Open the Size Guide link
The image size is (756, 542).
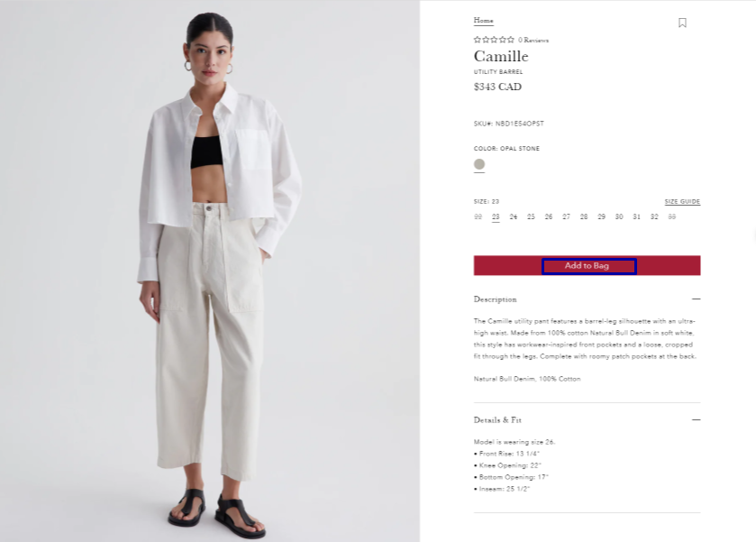(x=682, y=202)
